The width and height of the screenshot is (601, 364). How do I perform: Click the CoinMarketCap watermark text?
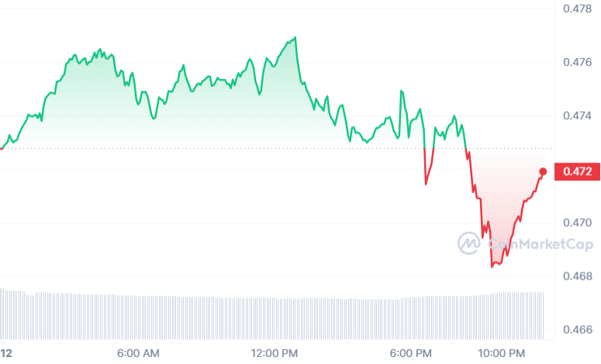point(539,245)
